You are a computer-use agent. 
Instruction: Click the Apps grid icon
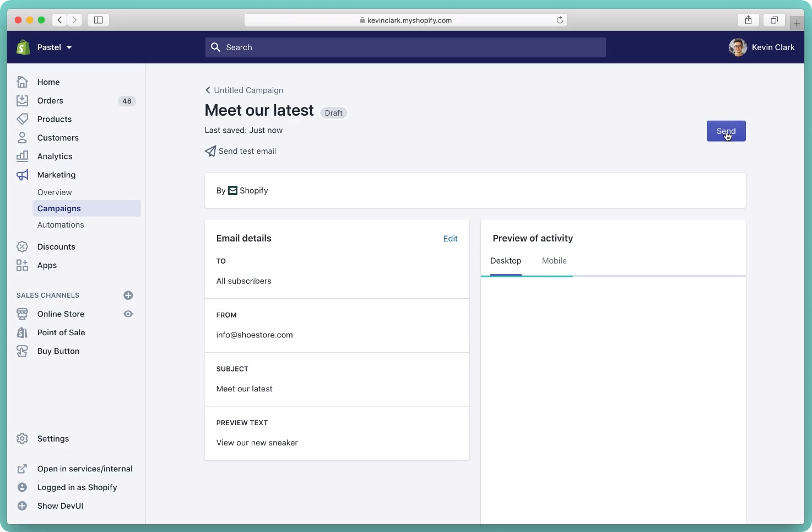pos(22,265)
